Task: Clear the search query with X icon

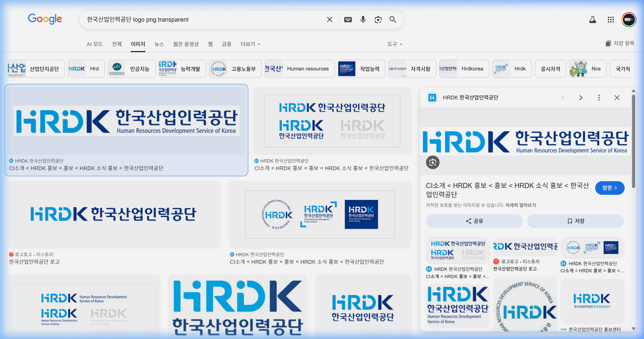Action: [329, 20]
